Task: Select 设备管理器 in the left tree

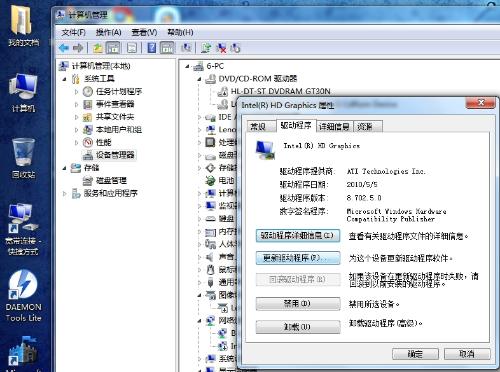Action: 115,155
